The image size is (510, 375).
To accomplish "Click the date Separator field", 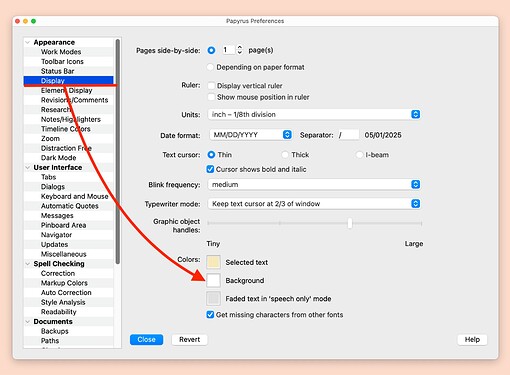I will (348, 135).
